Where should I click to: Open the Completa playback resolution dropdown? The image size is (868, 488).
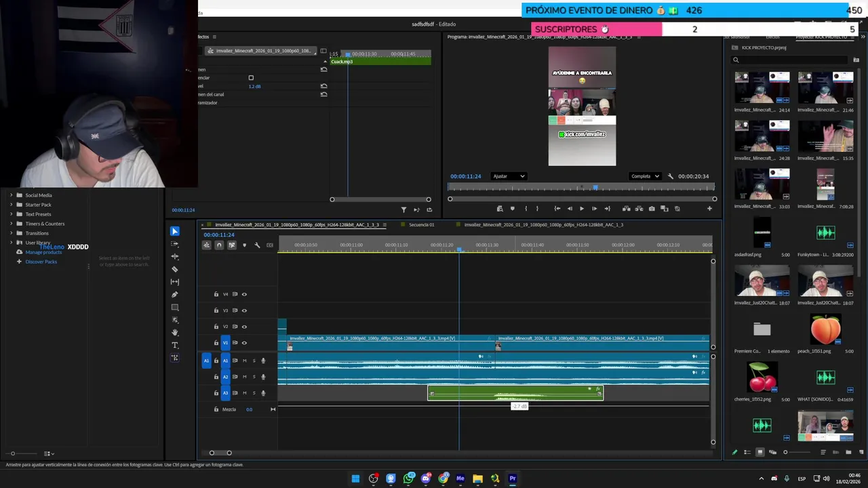tap(645, 176)
